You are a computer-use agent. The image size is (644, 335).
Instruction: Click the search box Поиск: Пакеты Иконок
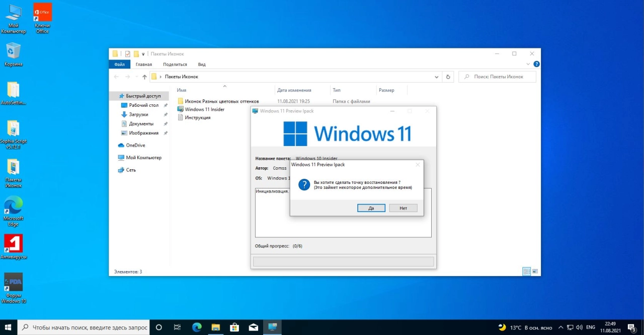pos(497,77)
